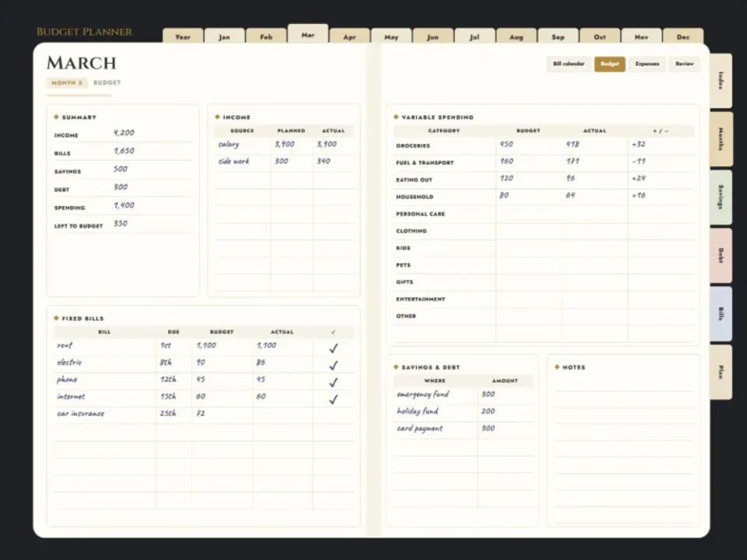Select the electric actual amount 86
The width and height of the screenshot is (747, 560).
(261, 362)
